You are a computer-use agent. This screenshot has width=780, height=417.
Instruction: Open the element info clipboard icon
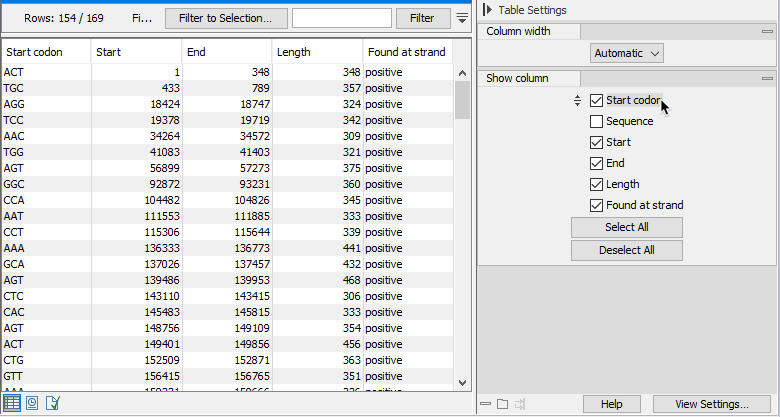(52, 403)
